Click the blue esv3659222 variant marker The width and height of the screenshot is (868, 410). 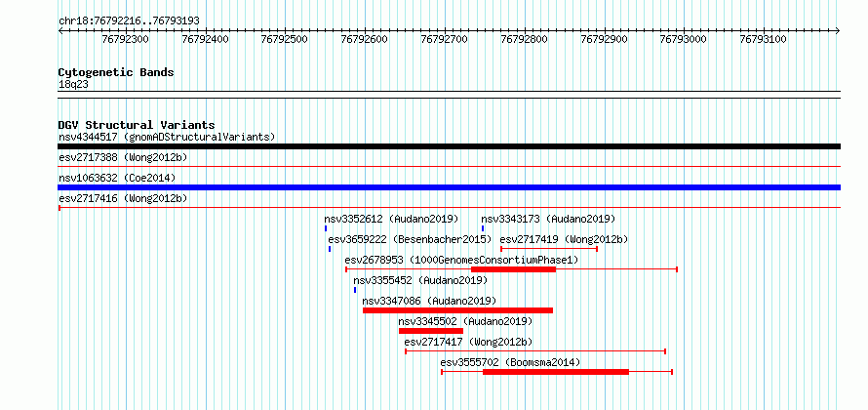[x=330, y=249]
